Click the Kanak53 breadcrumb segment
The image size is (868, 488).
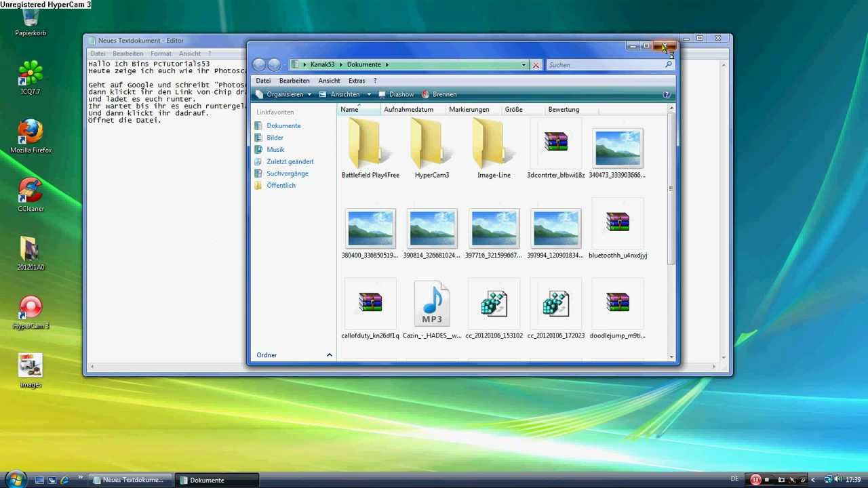tap(322, 64)
